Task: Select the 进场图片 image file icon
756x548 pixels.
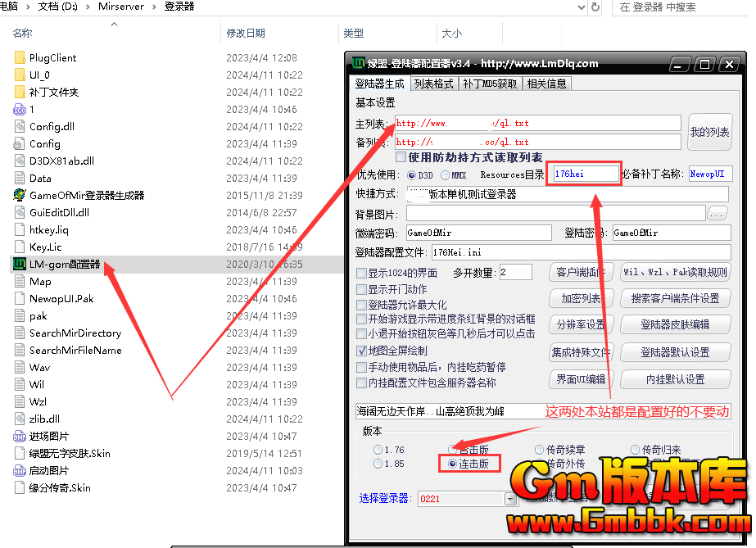Action: tap(20, 436)
